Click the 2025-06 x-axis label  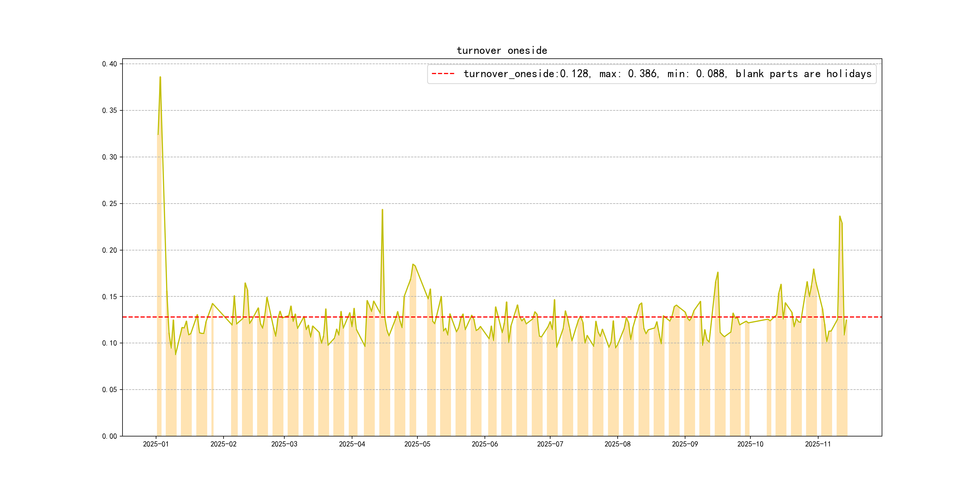[485, 444]
